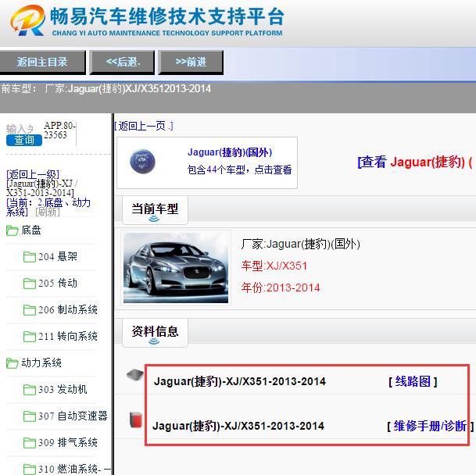Viewport: 476px width, 475px height.
Task: Click APP.80-23563 text in sidebar
Action: tap(59, 130)
